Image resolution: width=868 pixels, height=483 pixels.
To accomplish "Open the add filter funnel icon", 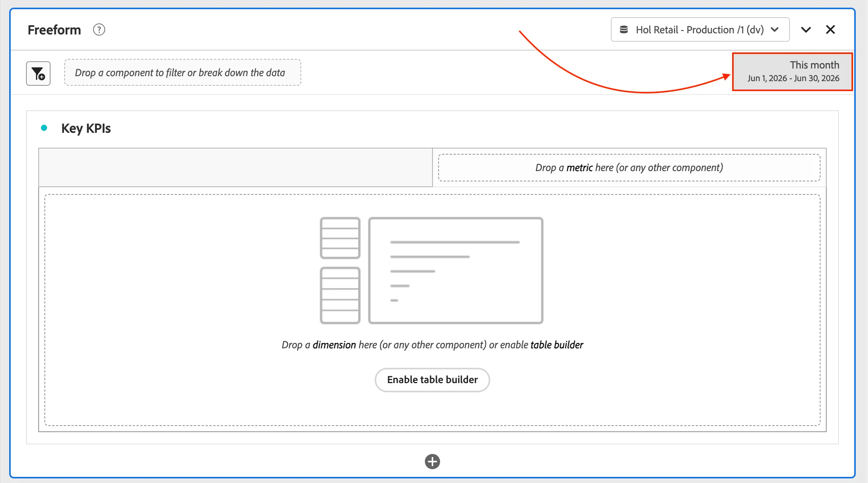I will pyautogui.click(x=38, y=73).
